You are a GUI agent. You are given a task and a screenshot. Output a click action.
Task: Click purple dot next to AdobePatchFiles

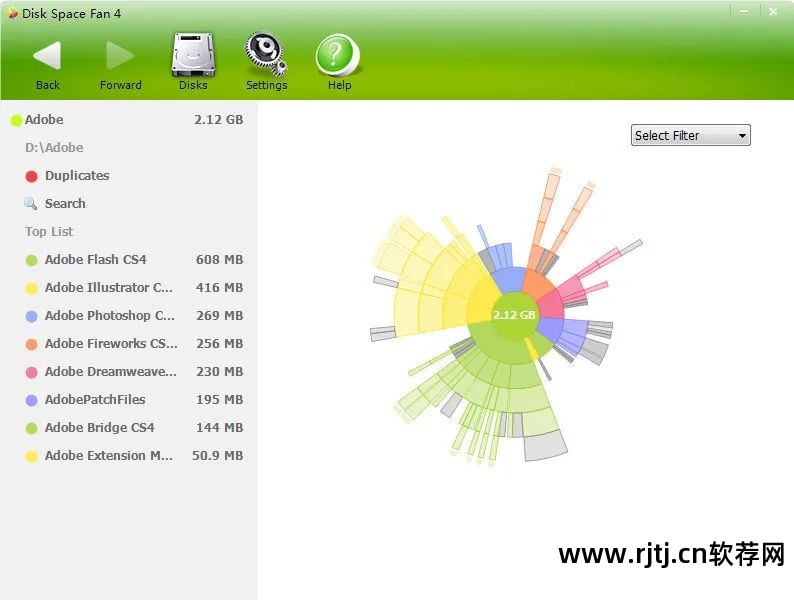coord(31,400)
